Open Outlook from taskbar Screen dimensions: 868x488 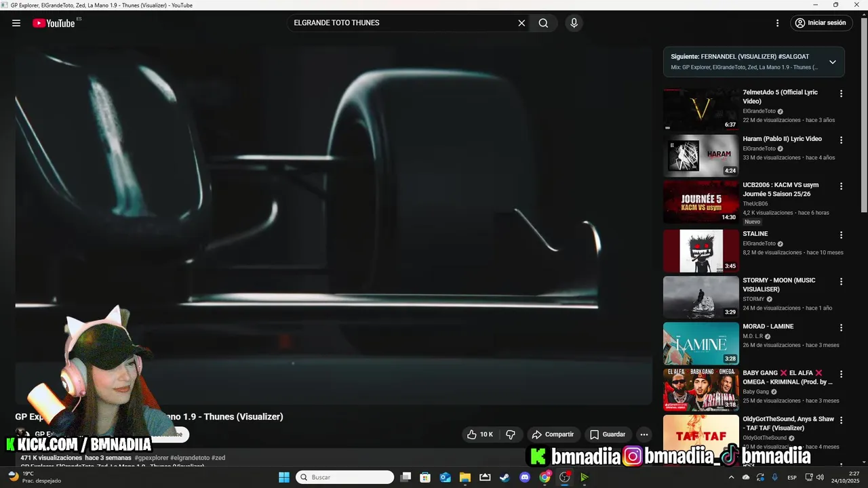[446, 477]
